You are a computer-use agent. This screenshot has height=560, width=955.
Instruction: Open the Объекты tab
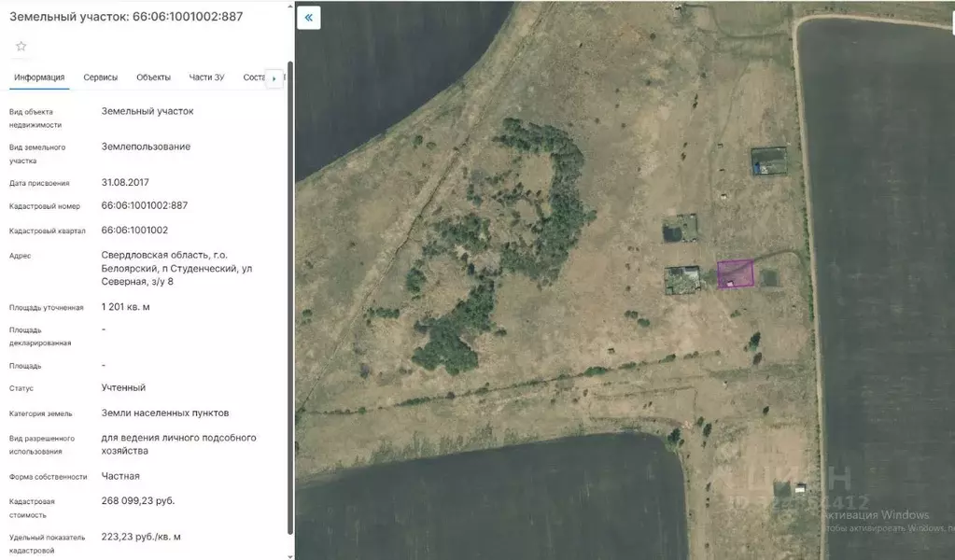coord(153,77)
